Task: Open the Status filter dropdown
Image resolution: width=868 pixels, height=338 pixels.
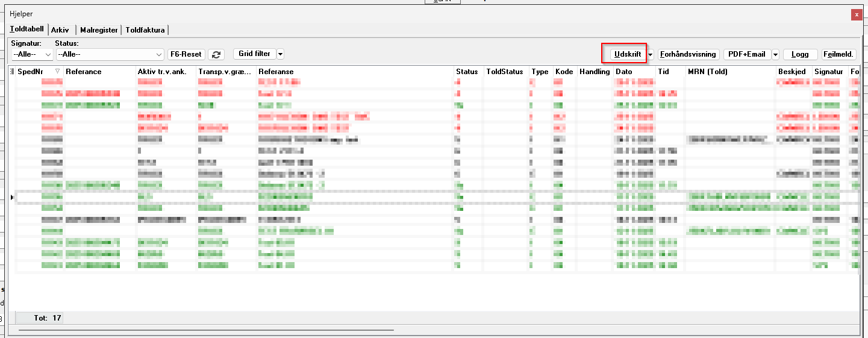Action: [x=110, y=54]
